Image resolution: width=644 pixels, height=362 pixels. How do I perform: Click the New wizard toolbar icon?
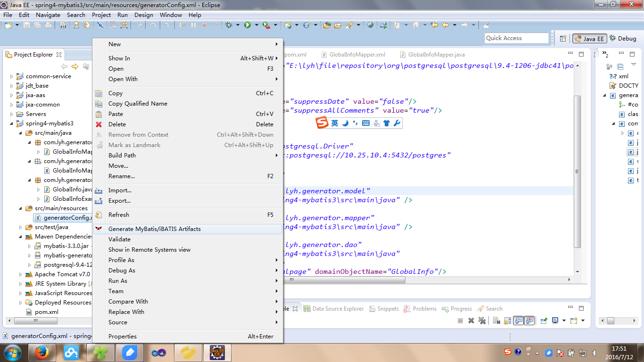[x=8, y=25]
